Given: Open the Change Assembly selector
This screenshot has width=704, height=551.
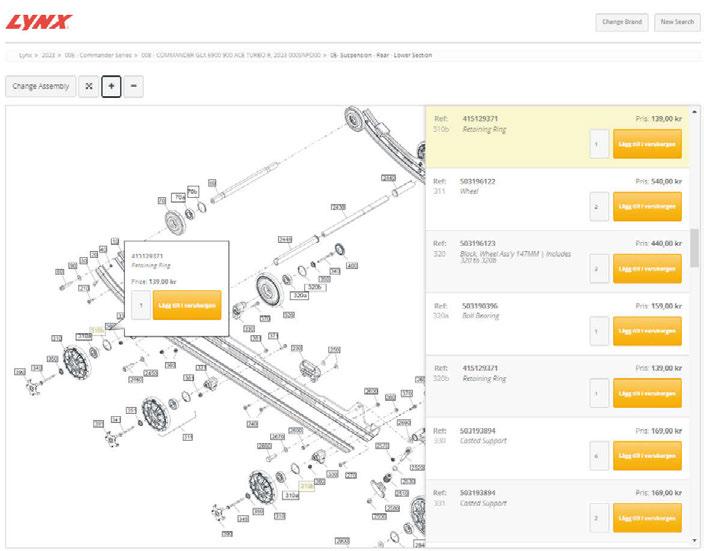Looking at the screenshot, I should (x=40, y=86).
